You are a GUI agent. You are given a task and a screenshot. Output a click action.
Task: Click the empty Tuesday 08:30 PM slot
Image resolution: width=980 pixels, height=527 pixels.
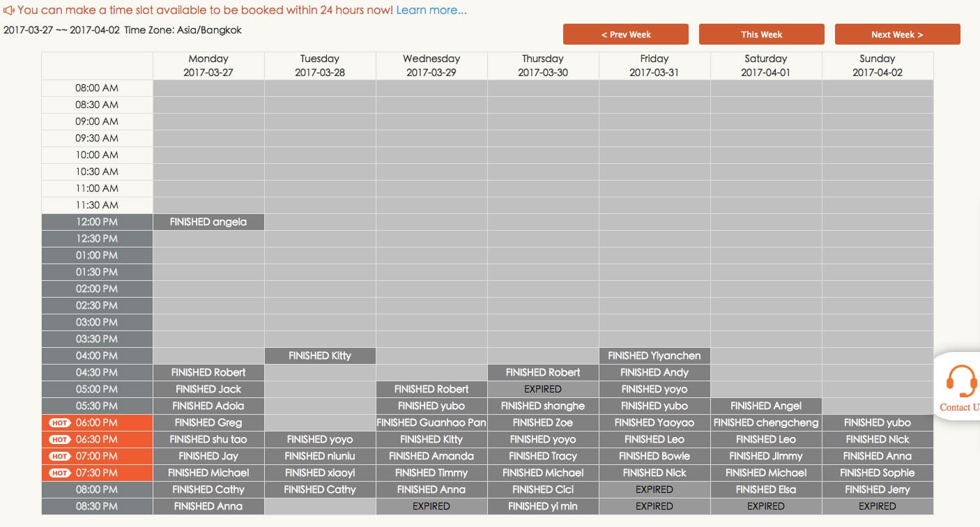pos(320,506)
